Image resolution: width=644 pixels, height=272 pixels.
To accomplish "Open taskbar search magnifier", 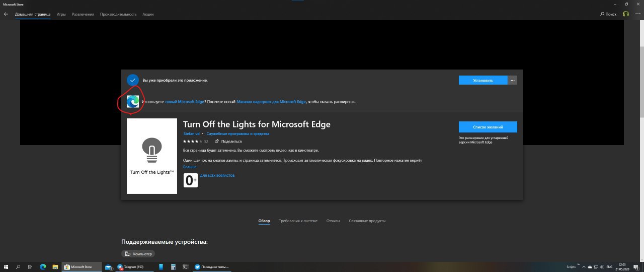I will pyautogui.click(x=19, y=267).
